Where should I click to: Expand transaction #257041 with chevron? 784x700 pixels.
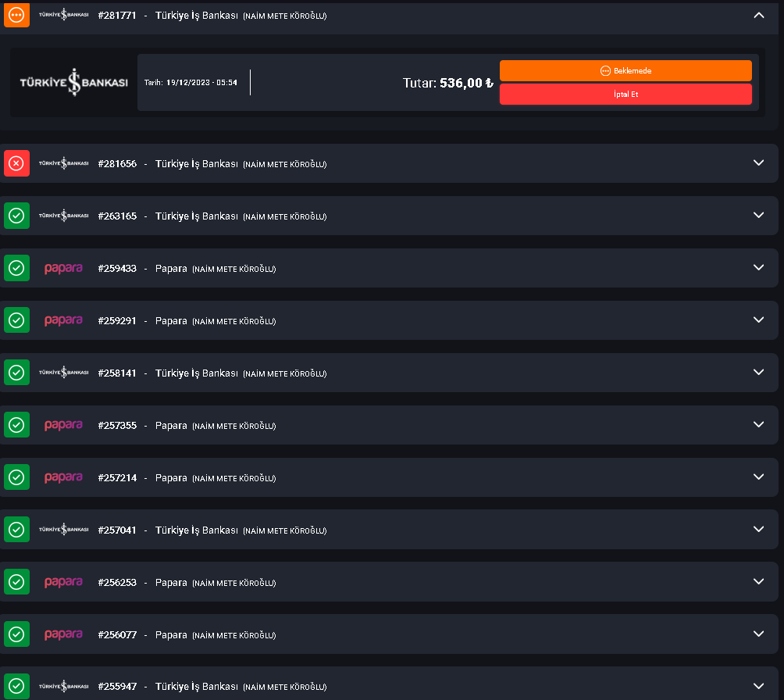click(x=758, y=529)
